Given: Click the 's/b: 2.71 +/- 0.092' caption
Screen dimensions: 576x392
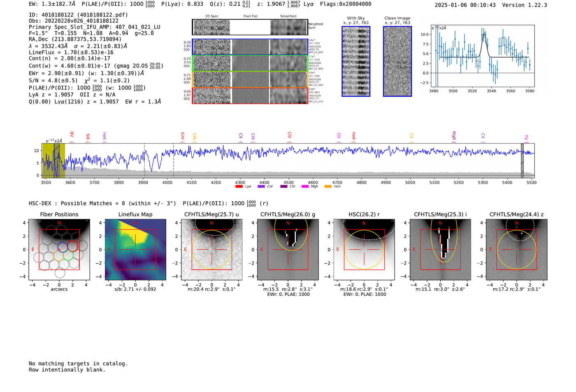Looking at the screenshot, I should (135, 289).
